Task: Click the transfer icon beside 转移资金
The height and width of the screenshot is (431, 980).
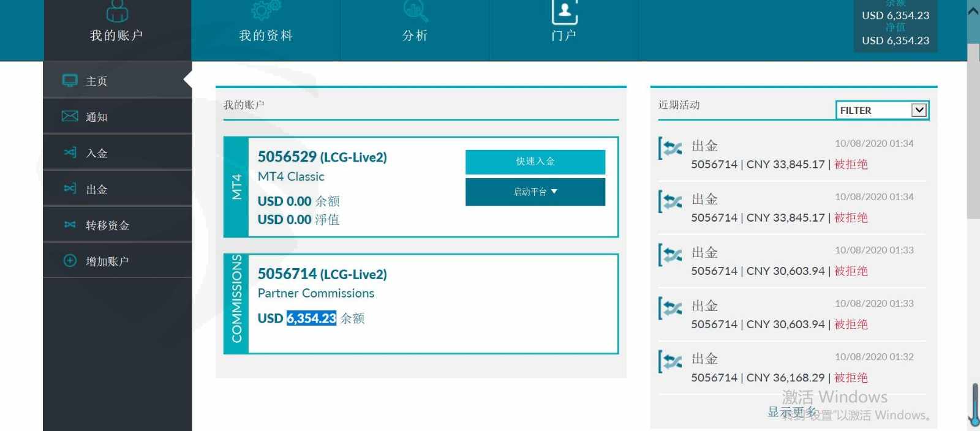Action: 70,225
